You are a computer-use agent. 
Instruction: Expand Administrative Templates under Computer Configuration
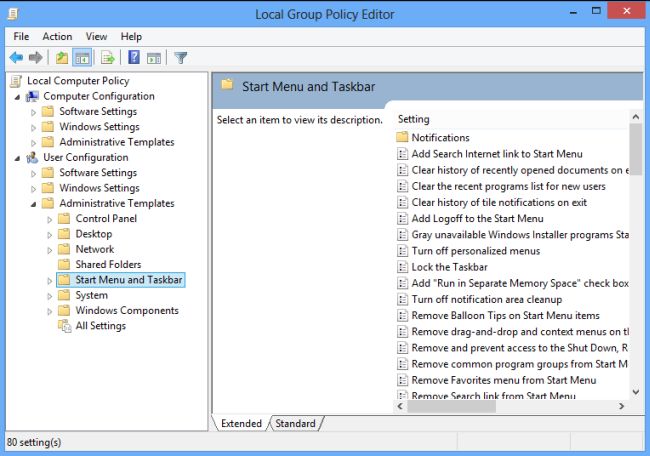click(x=34, y=143)
